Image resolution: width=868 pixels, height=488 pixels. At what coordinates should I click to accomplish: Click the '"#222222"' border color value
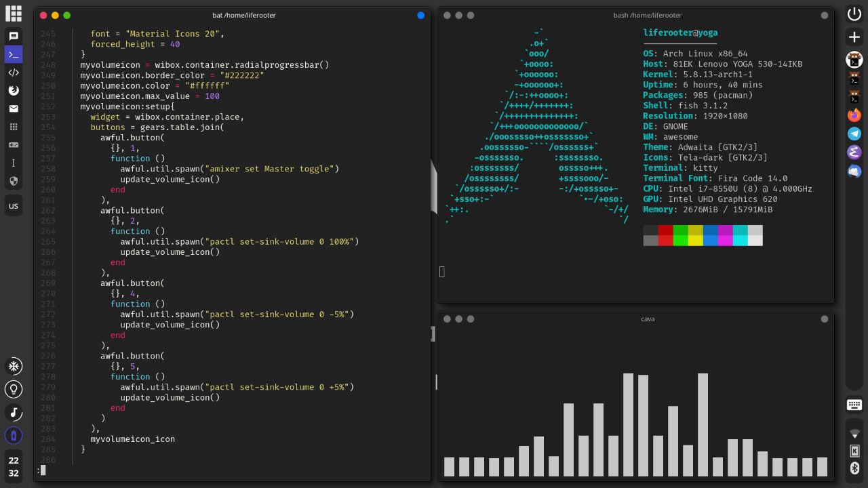coord(241,75)
